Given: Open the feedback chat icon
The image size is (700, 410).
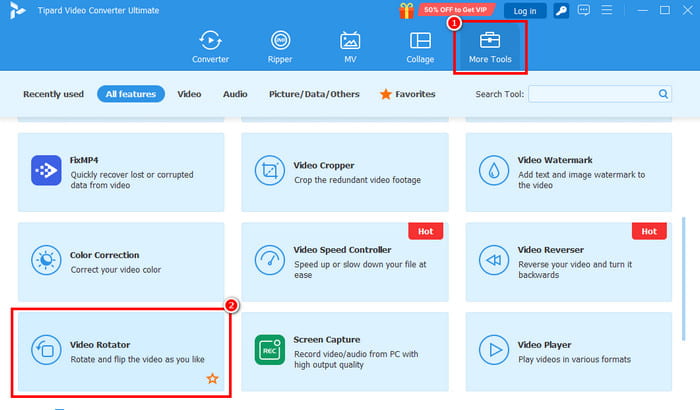Looking at the screenshot, I should click(583, 10).
